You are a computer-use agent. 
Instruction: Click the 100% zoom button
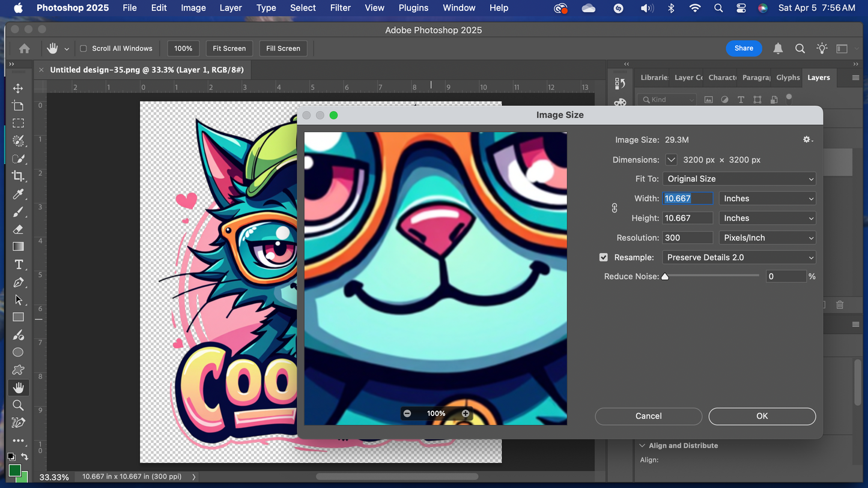click(183, 49)
